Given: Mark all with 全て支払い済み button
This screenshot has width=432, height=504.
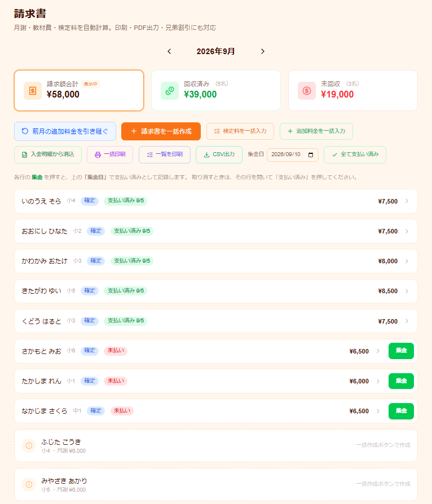Looking at the screenshot, I should pos(355,154).
